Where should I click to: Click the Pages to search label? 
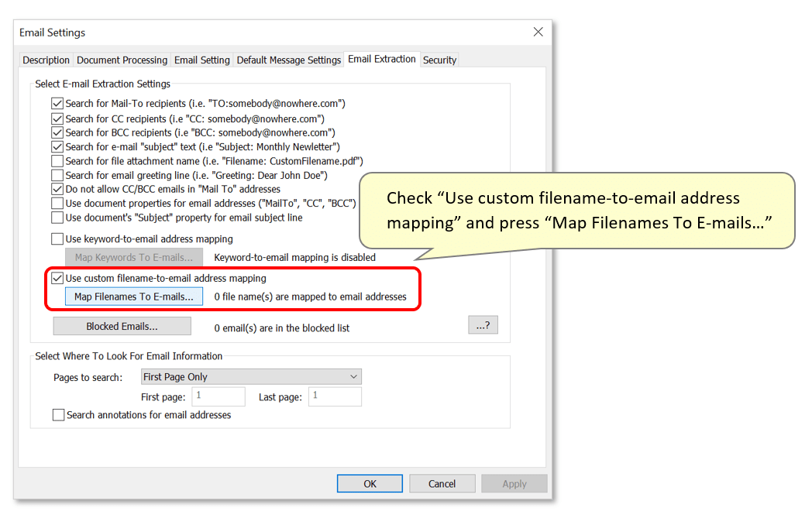(x=88, y=377)
